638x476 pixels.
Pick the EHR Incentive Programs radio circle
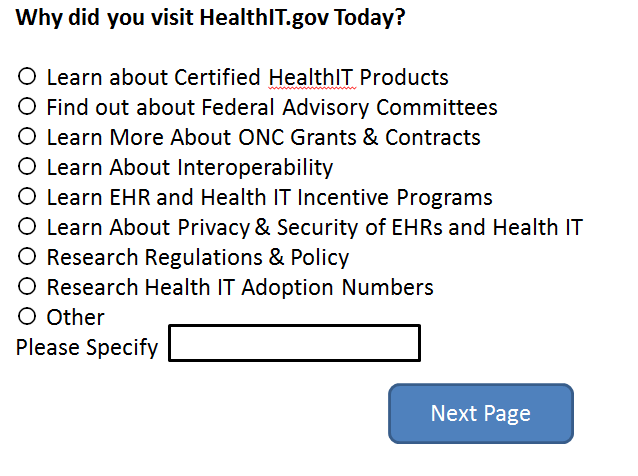pos(27,196)
